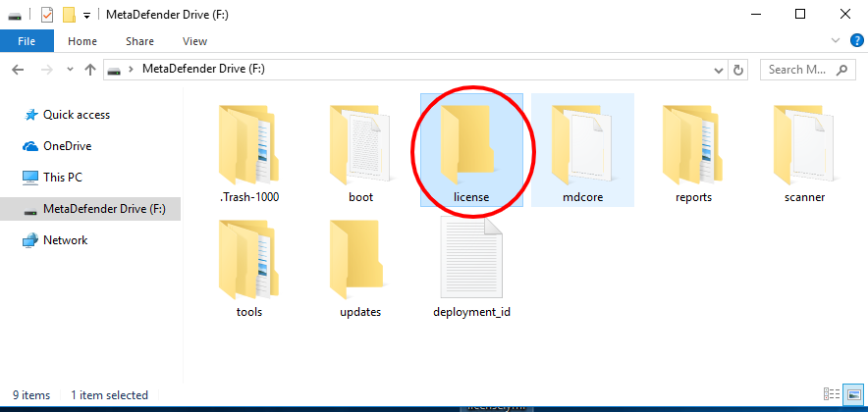Switch to Large icons view layout
Screen dimensions: 868x412
coord(851,393)
